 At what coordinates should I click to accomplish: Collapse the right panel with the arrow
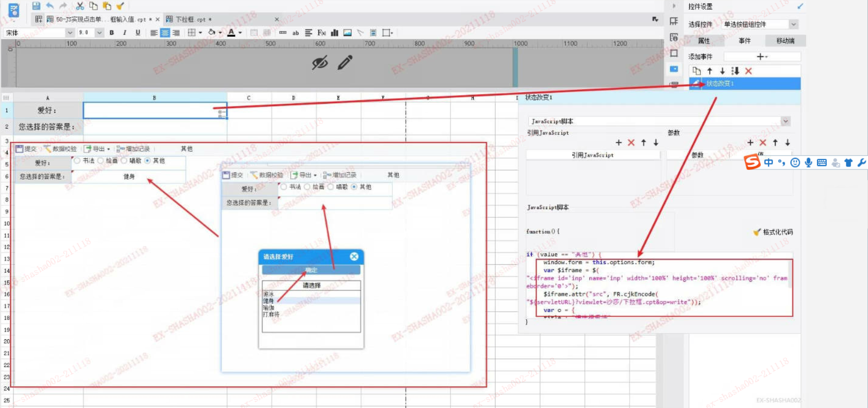pos(674,6)
